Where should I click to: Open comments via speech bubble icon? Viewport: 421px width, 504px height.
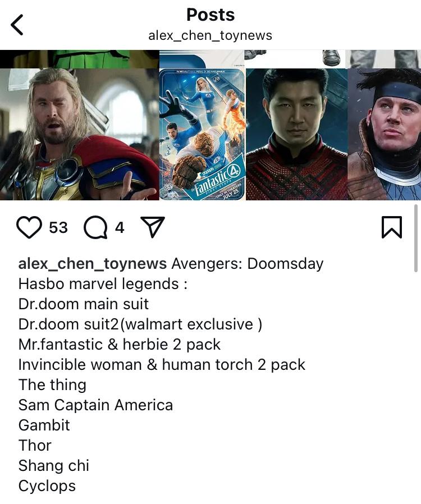pos(95,227)
